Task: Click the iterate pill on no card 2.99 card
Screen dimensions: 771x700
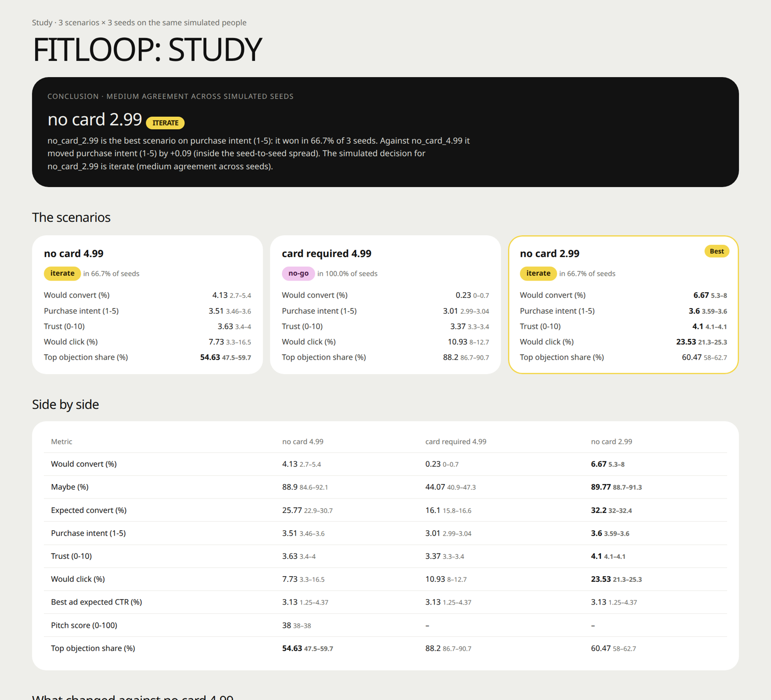Action: point(538,273)
